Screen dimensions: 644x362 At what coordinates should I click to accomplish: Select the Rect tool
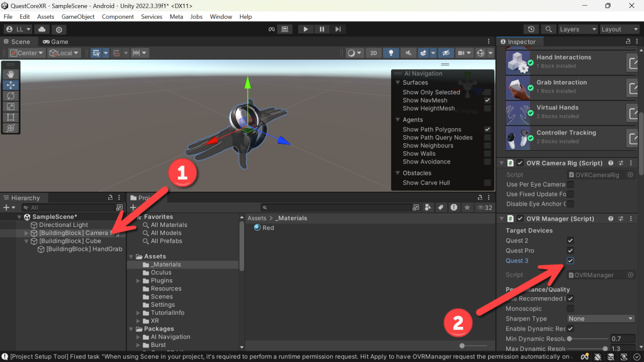pos(11,118)
